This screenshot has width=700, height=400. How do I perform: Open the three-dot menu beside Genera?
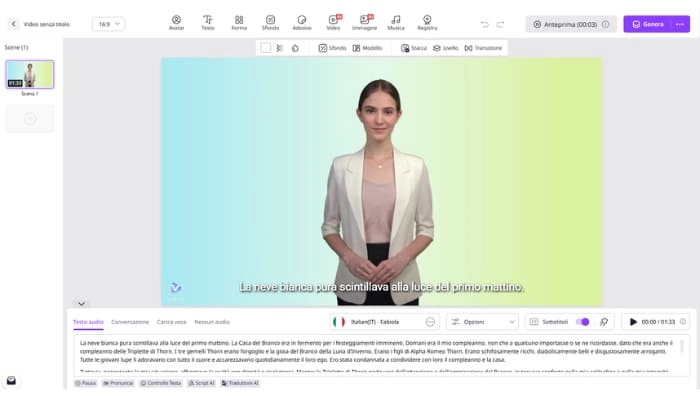(x=680, y=24)
